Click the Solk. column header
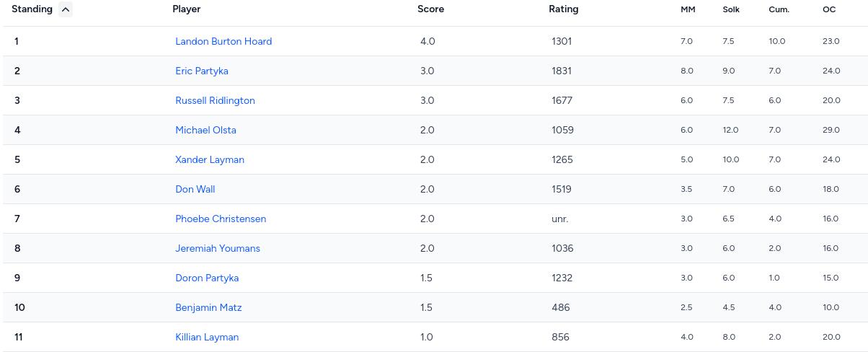The image size is (868, 352). 731,10
